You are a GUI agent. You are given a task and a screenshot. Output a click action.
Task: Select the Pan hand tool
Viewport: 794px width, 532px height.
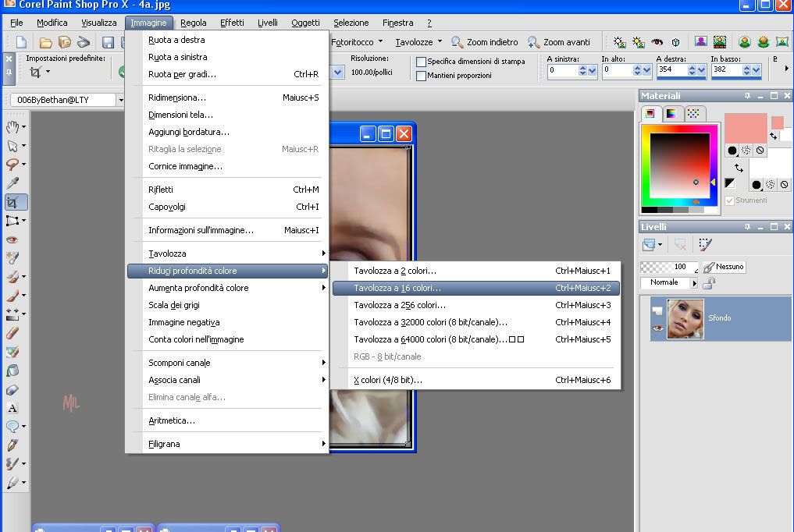click(x=12, y=127)
